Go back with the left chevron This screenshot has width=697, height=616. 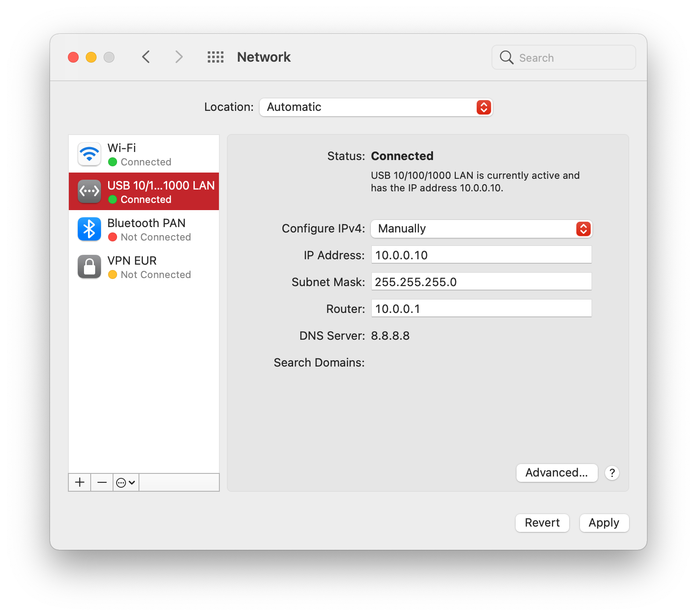(146, 57)
